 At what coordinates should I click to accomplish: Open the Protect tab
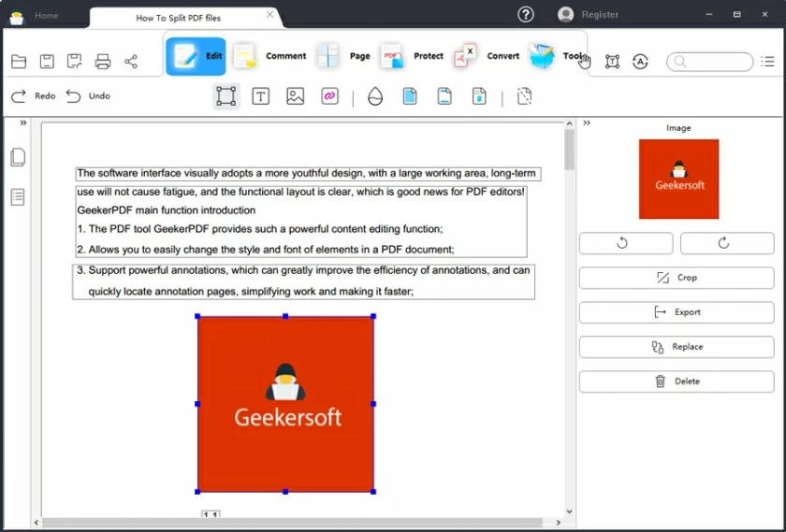(x=412, y=56)
